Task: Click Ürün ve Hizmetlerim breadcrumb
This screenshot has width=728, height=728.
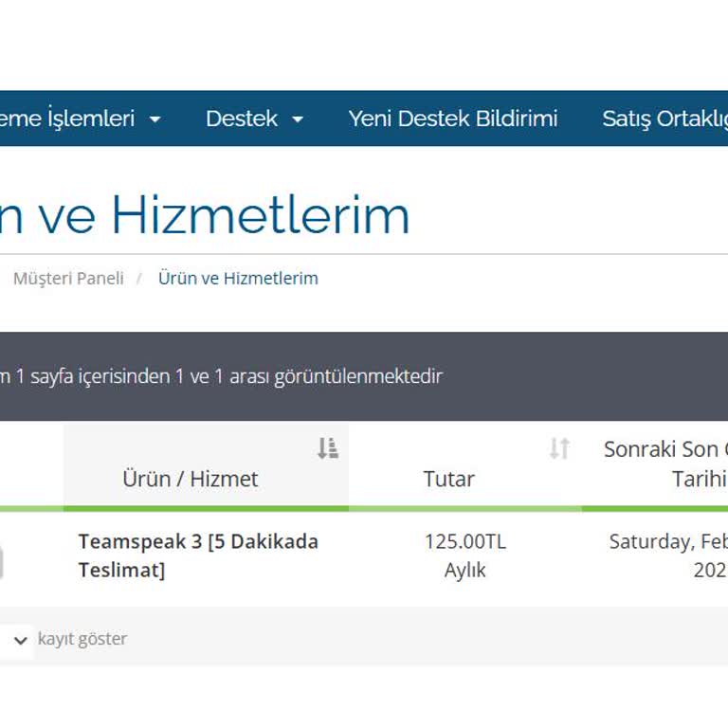Action: [238, 279]
